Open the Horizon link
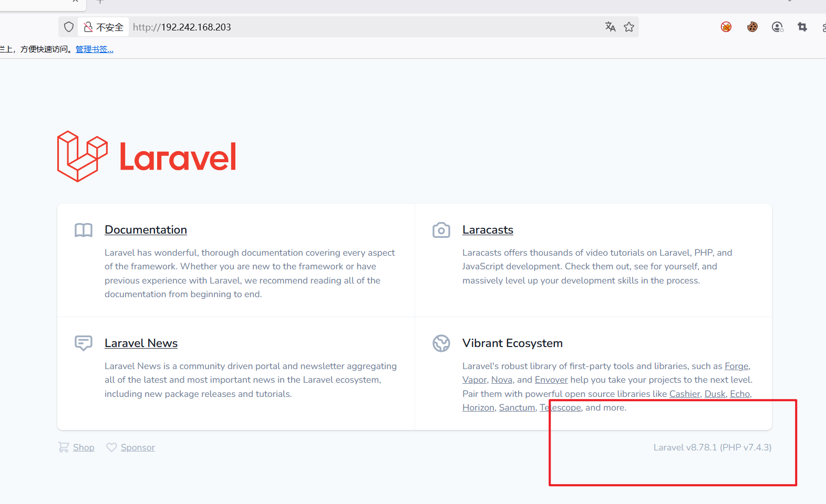826x504 pixels. coord(478,407)
